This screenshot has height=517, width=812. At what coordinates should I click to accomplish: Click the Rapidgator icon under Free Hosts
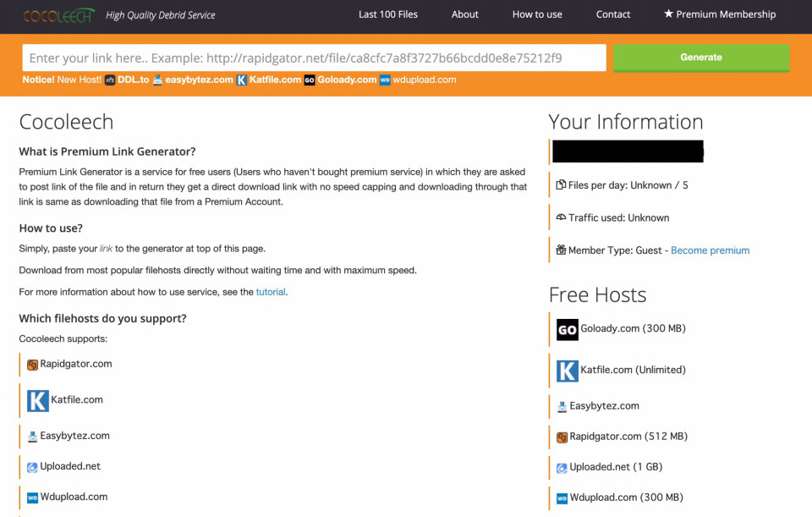tap(562, 437)
